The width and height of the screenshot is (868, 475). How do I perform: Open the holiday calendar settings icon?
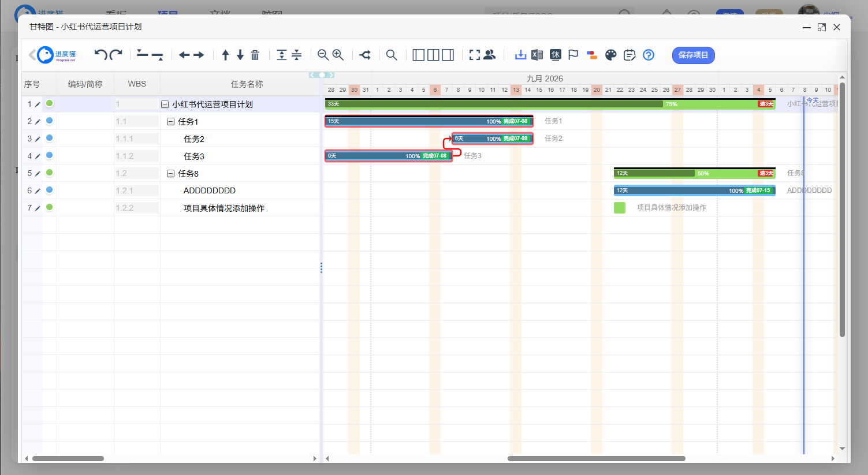click(556, 55)
